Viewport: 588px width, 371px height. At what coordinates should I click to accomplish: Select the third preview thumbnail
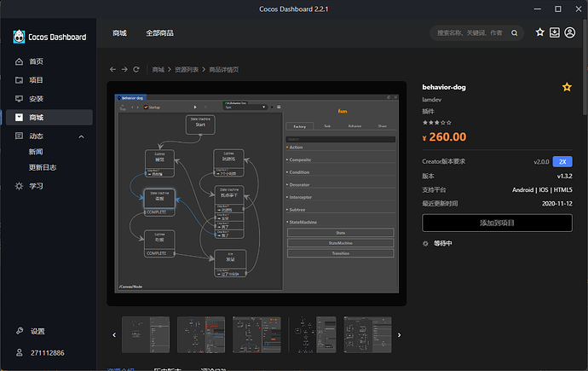tap(257, 334)
